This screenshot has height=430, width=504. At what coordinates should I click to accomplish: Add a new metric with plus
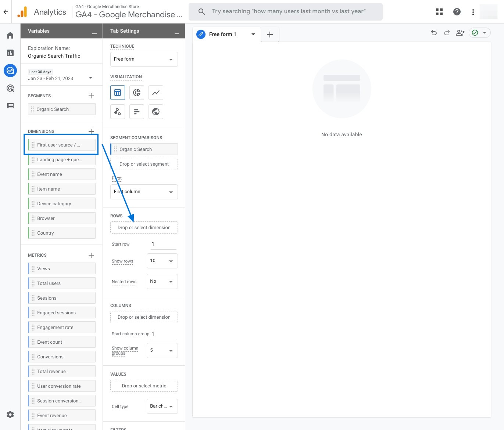[x=91, y=255]
